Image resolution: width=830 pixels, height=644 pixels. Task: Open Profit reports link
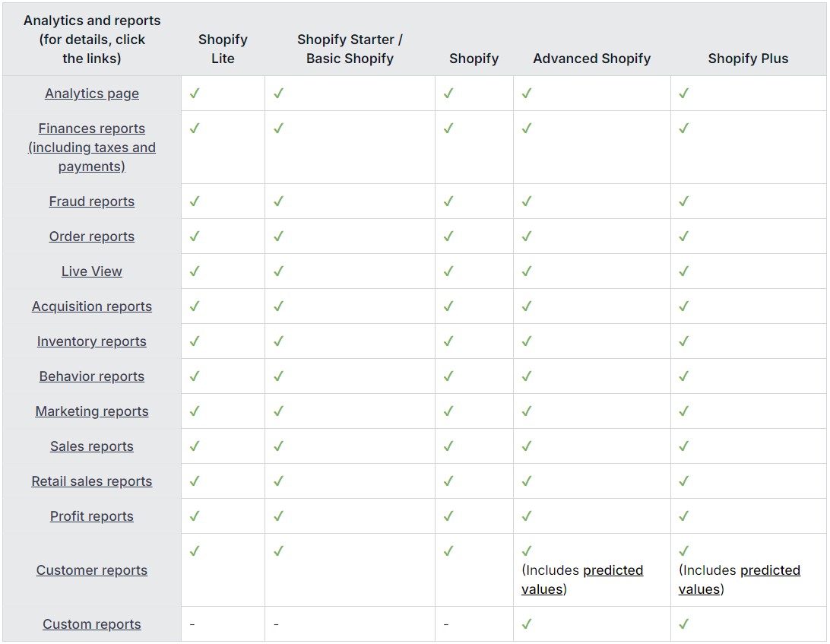[x=91, y=516]
